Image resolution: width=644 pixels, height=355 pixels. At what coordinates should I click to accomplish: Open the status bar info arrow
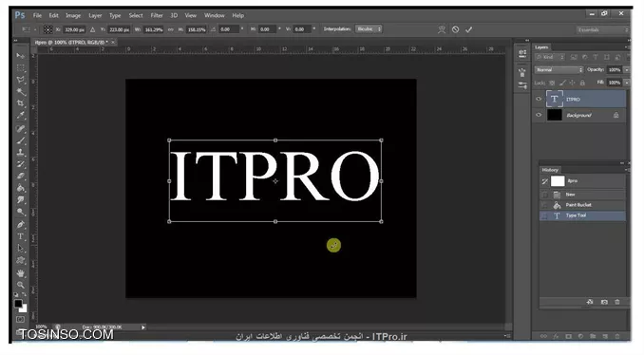pyautogui.click(x=142, y=327)
